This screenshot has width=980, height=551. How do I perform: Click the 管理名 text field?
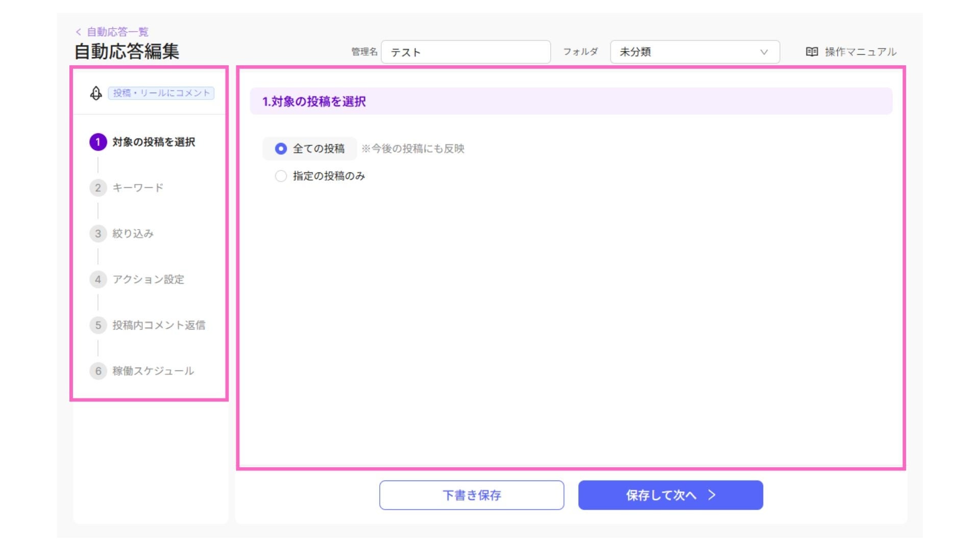pos(465,52)
